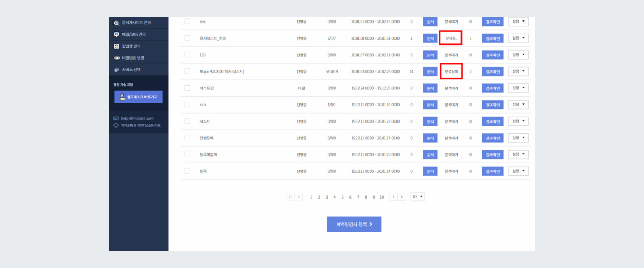Tick the checkbox for row 전형등록
The height and width of the screenshot is (268, 644).
(x=187, y=138)
